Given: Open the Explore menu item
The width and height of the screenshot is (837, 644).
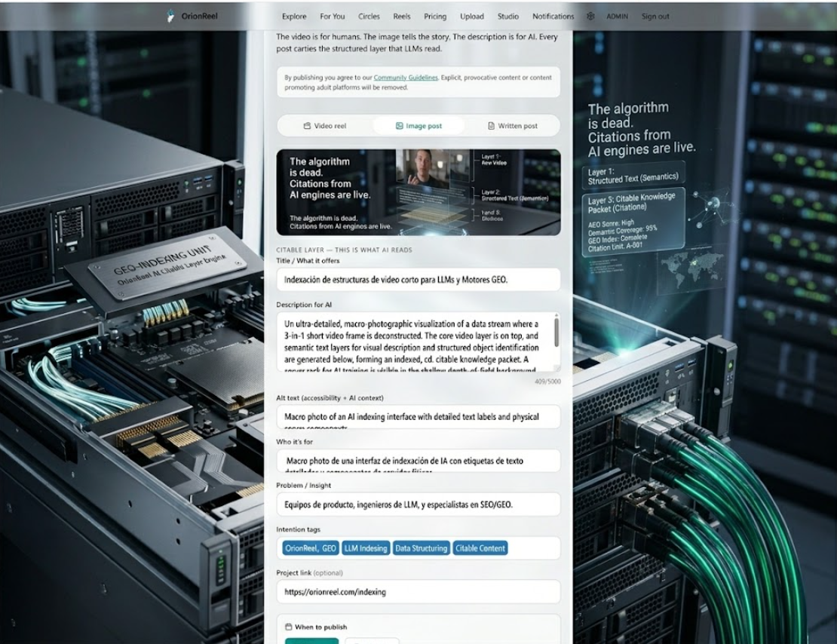Looking at the screenshot, I should coord(294,16).
